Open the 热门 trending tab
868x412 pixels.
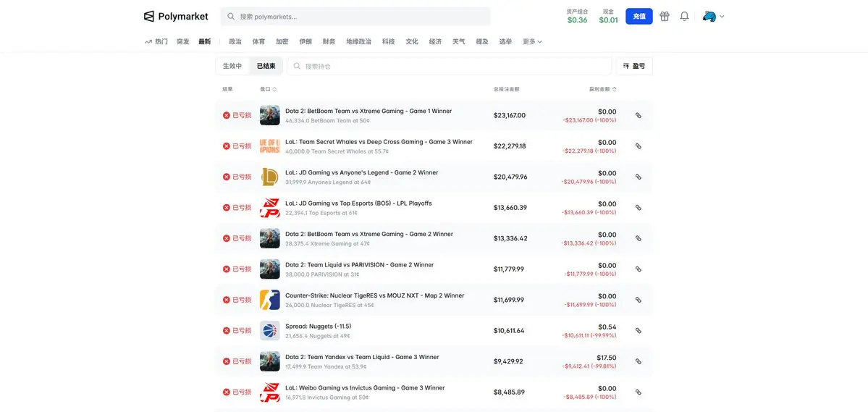(x=156, y=41)
